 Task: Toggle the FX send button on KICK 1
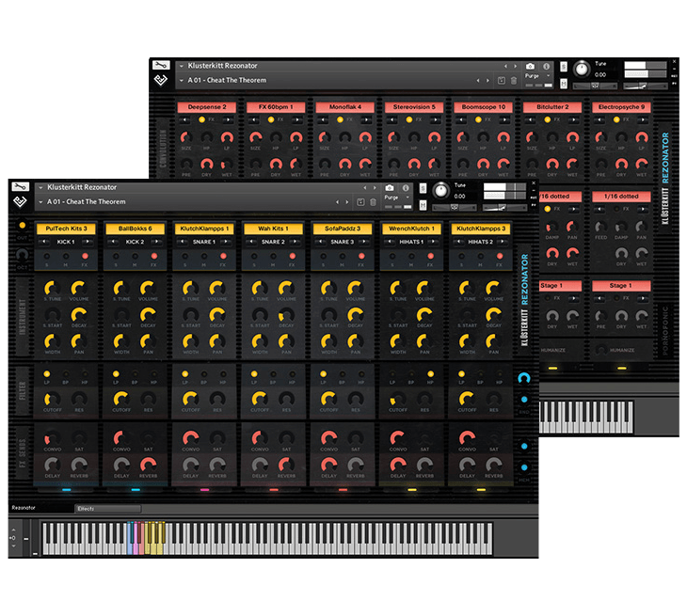(85, 256)
